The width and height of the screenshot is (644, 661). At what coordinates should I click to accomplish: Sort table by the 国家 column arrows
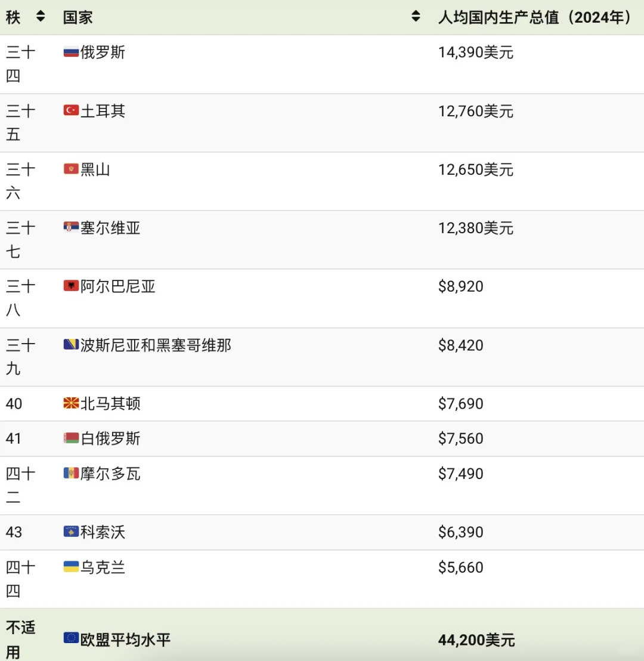tap(416, 17)
